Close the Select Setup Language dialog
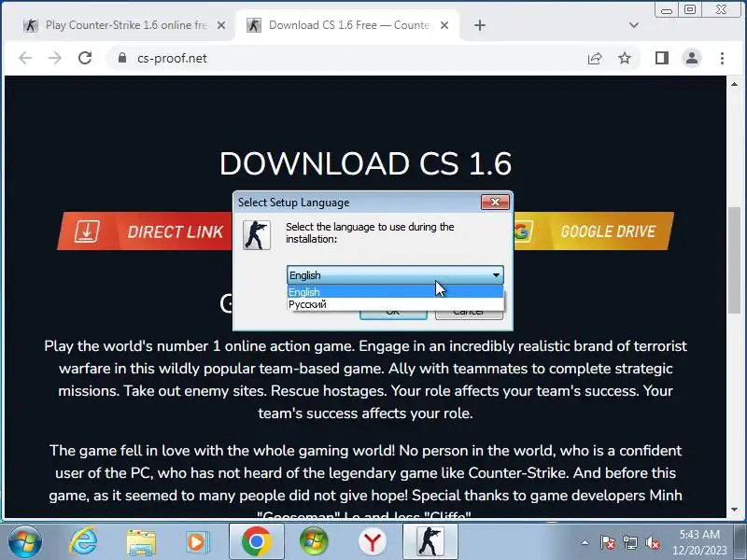Viewport: 747px width, 560px height. click(x=495, y=202)
